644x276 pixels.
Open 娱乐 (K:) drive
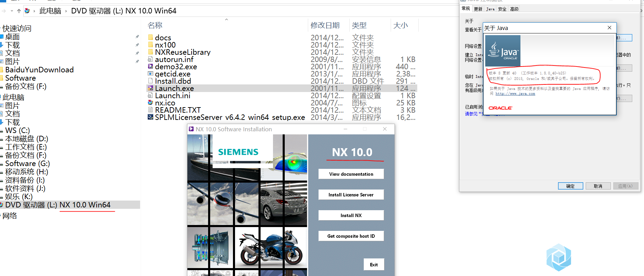(19, 196)
